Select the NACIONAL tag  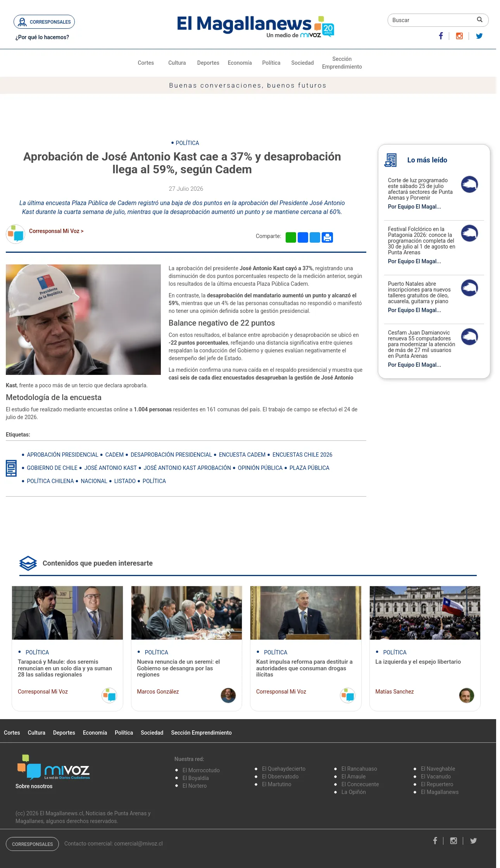coord(94,481)
